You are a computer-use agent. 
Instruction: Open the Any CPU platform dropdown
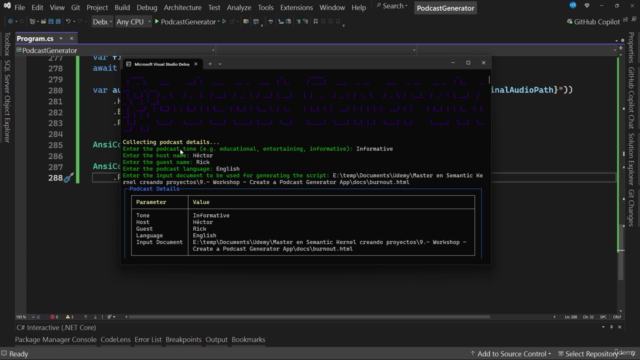click(x=133, y=22)
